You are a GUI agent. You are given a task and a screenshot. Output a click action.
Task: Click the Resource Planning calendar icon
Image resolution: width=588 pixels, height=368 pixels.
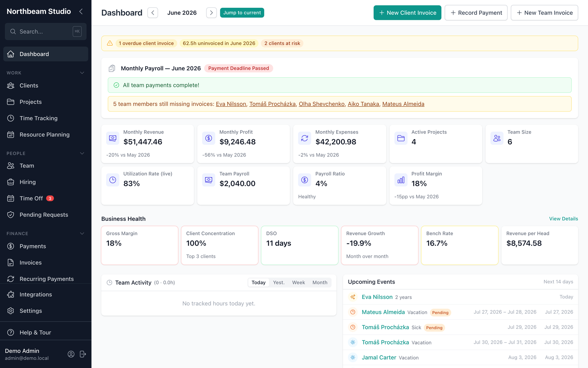tap(11, 135)
